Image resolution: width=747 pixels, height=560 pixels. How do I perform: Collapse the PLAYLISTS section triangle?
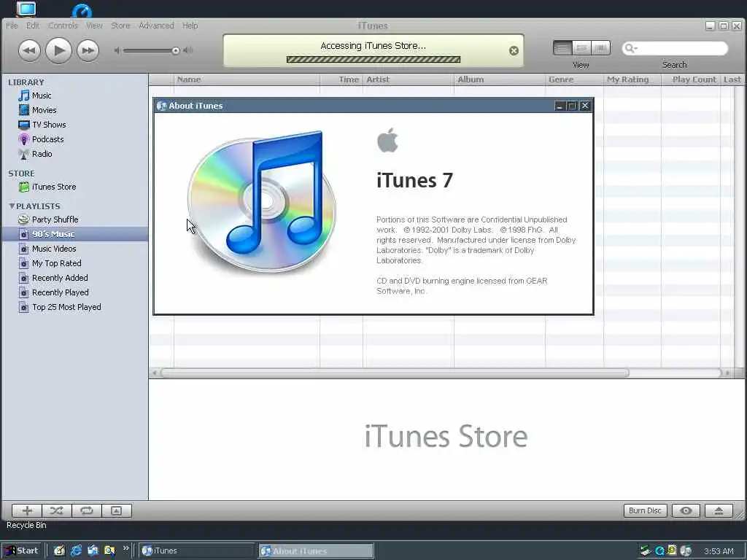point(12,206)
